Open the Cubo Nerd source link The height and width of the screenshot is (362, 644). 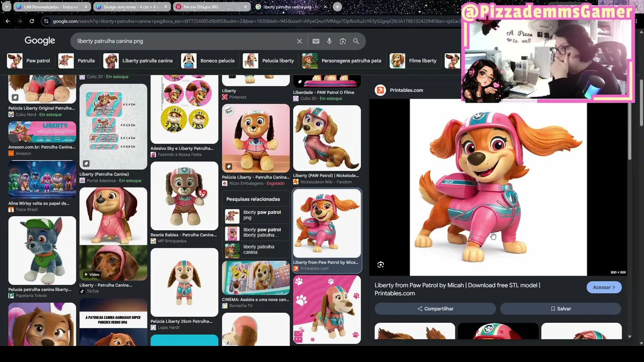click(26, 115)
